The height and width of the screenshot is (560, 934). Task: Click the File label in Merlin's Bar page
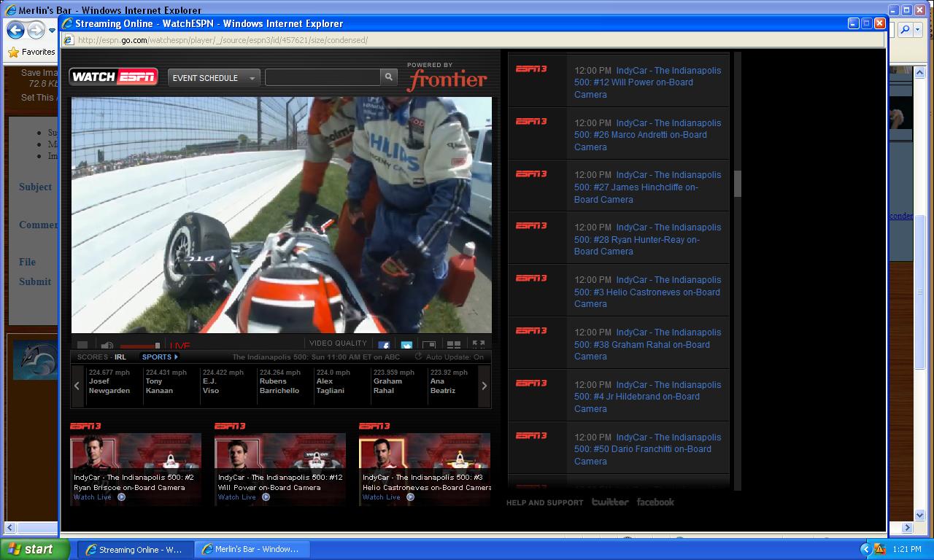click(27, 262)
